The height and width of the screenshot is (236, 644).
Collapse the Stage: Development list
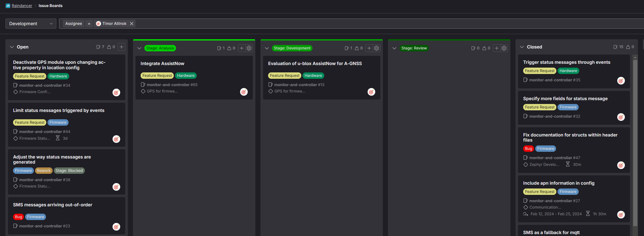[x=267, y=48]
